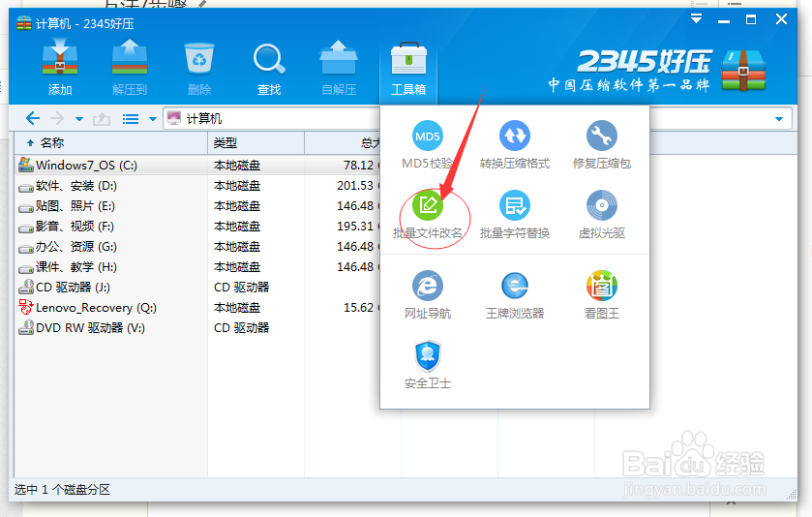Launch 王牌浏览器 browser
Viewport: 812px width, 517px height.
coord(514,294)
